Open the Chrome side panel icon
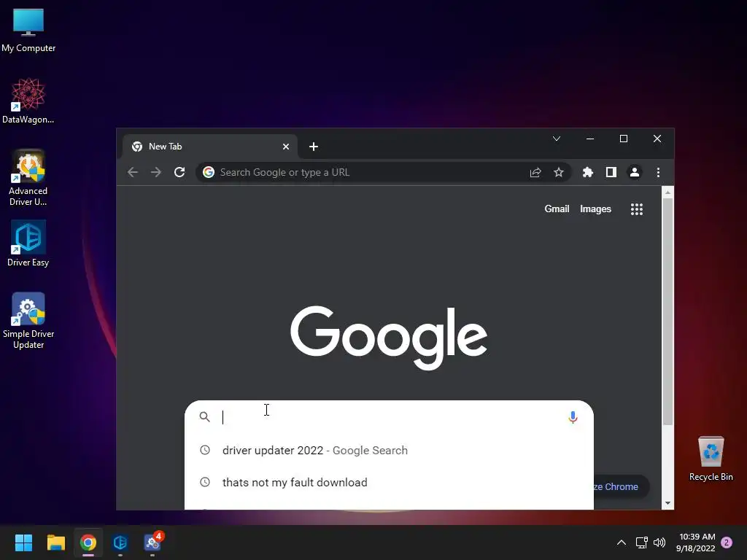747x560 pixels. pyautogui.click(x=611, y=172)
